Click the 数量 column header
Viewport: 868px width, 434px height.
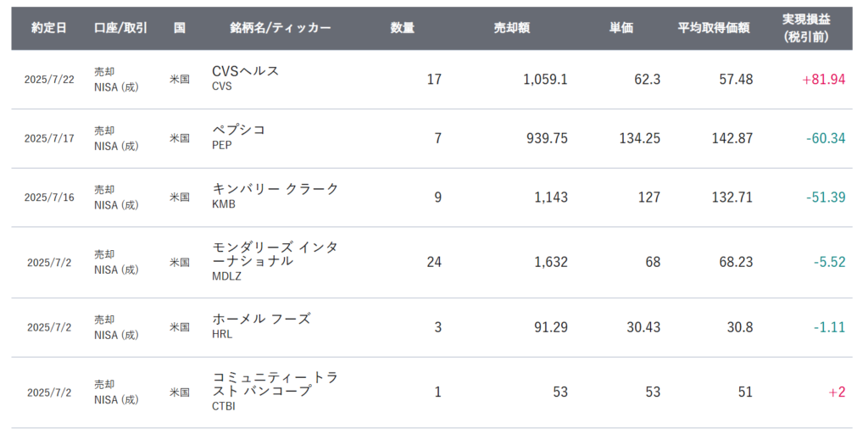402,28
